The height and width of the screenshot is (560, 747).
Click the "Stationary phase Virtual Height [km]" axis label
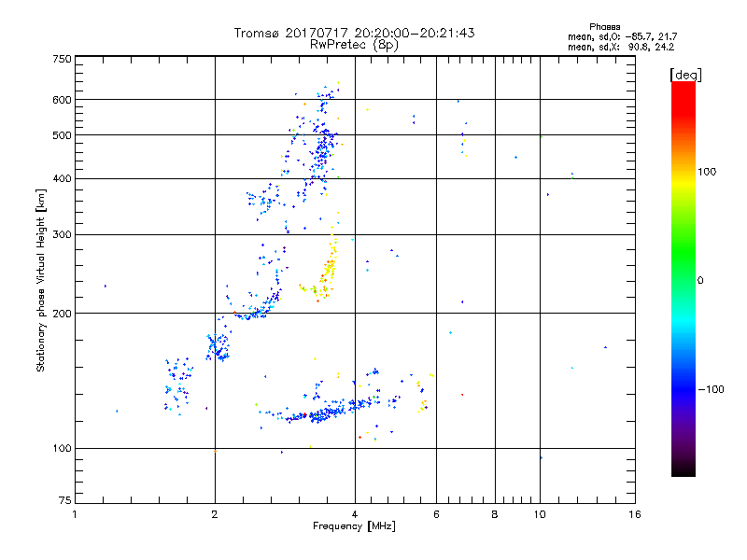point(41,280)
